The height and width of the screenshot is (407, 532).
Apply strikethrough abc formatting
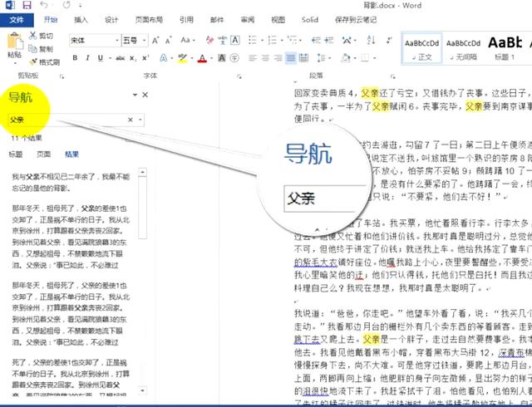120,58
